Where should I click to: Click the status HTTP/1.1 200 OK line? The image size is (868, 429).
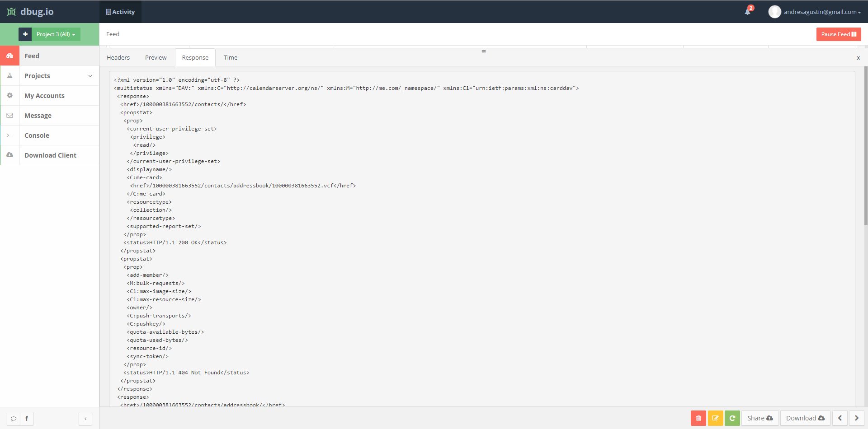pyautogui.click(x=175, y=242)
